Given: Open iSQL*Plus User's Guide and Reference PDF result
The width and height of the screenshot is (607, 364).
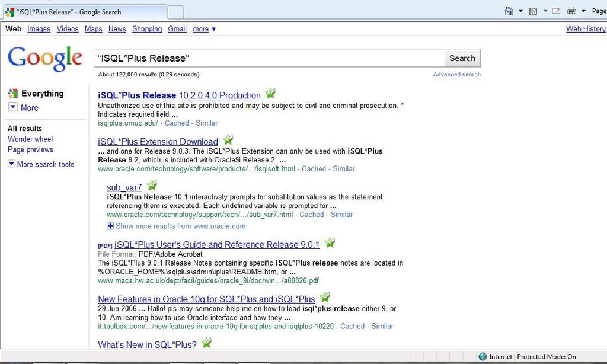Looking at the screenshot, I should tap(217, 245).
